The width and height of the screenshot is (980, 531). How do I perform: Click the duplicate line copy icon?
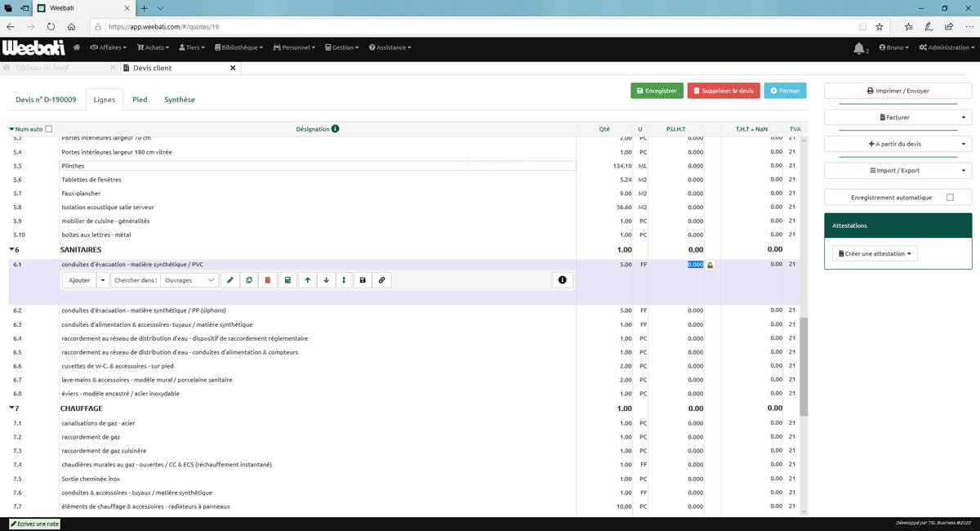pos(249,280)
